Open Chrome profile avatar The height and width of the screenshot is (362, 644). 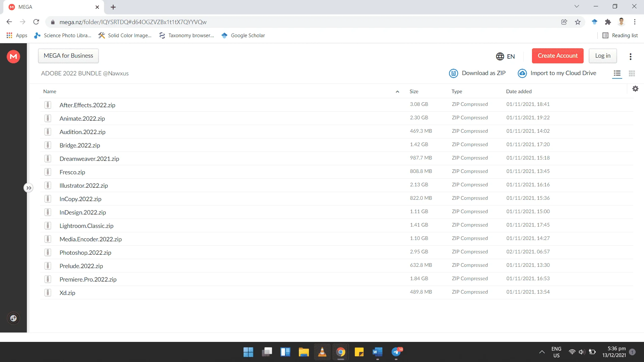(x=621, y=22)
